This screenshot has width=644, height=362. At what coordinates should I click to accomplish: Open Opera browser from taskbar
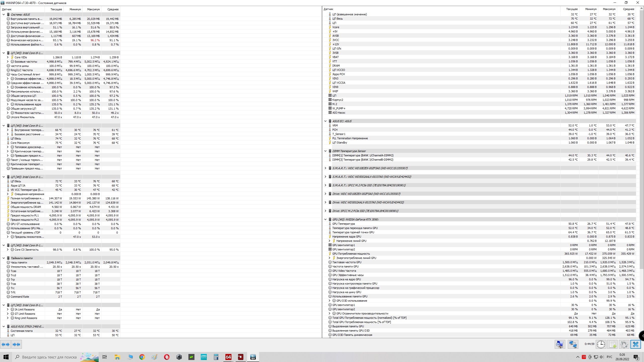click(167, 357)
